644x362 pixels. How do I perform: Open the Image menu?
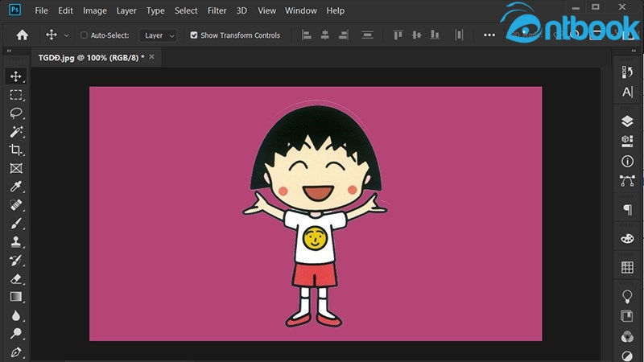(95, 10)
